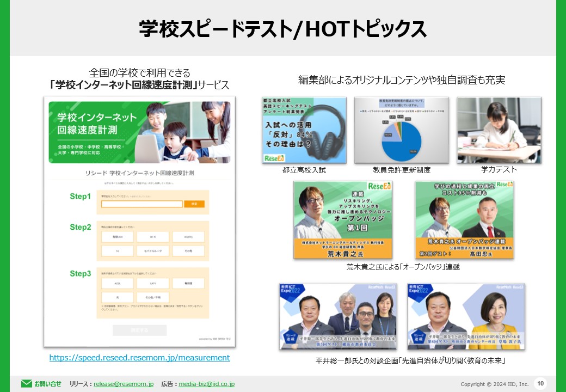Click the school name input field in Step1
This screenshot has width=566, height=392.
click(141, 204)
